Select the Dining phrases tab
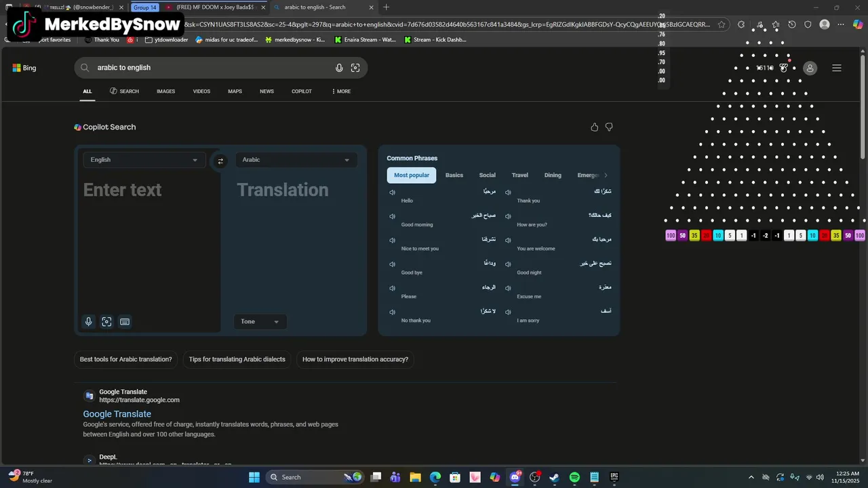868x488 pixels. pos(553,175)
